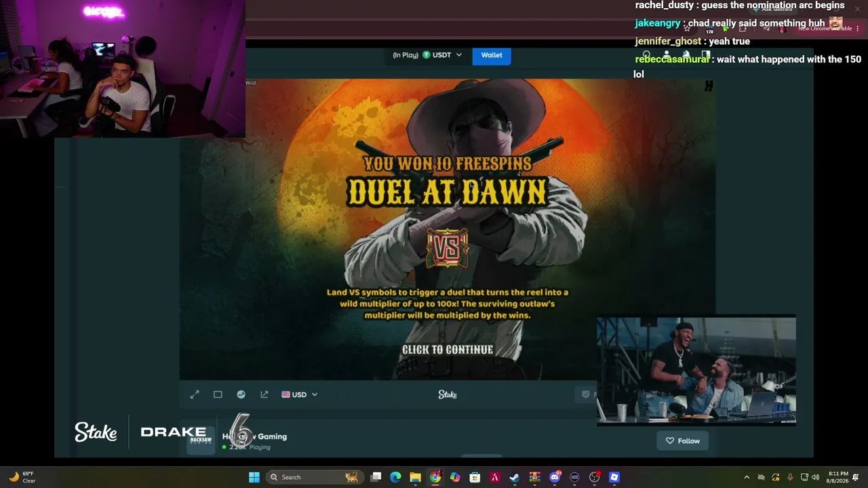The image size is (868, 488).
Task: Open Microsoft Store from the taskbar
Action: (475, 477)
